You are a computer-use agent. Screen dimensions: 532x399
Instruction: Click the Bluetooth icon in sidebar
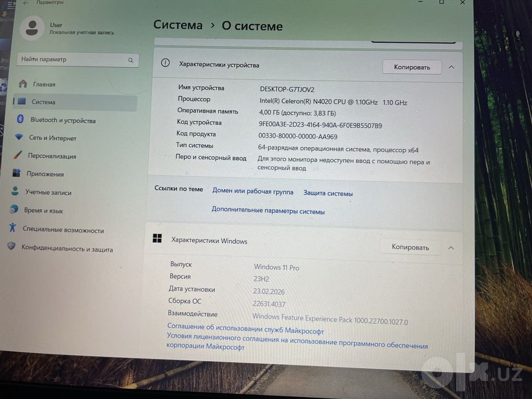click(x=20, y=119)
